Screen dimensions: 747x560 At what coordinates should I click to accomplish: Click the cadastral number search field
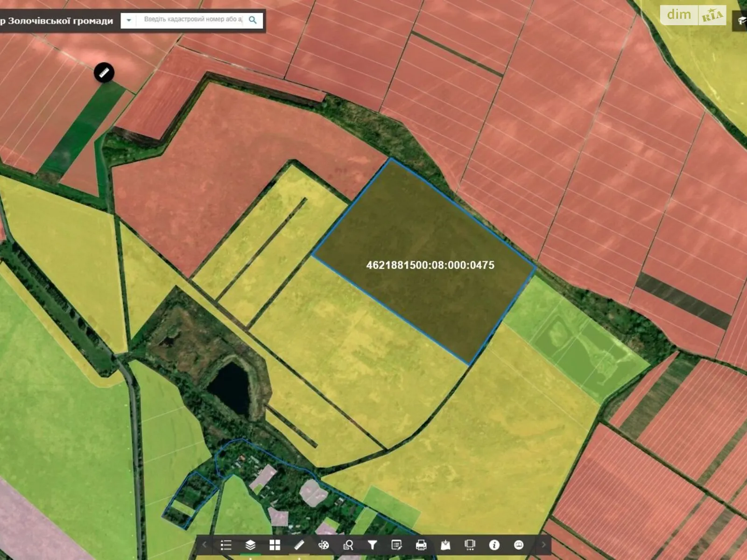coord(192,20)
